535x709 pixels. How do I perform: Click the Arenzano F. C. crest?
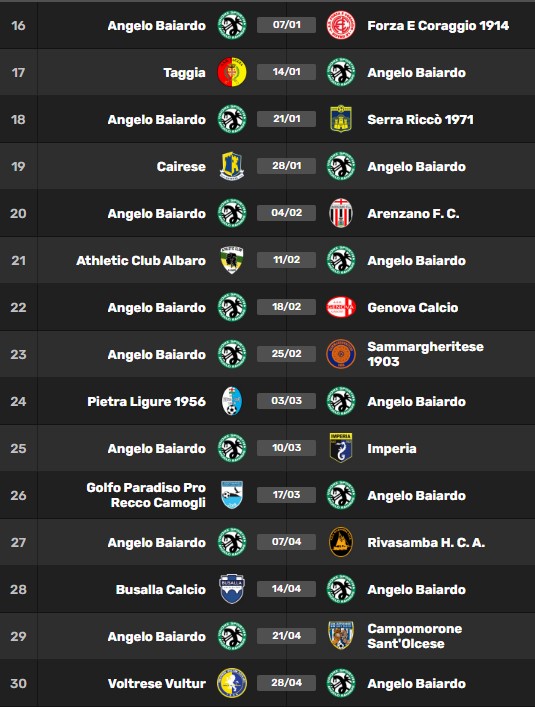pos(341,213)
